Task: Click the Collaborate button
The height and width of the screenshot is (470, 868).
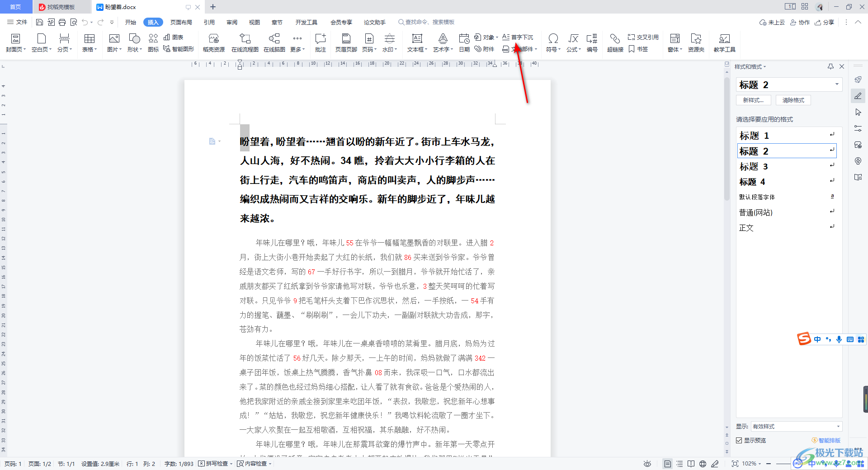Action: pyautogui.click(x=800, y=22)
